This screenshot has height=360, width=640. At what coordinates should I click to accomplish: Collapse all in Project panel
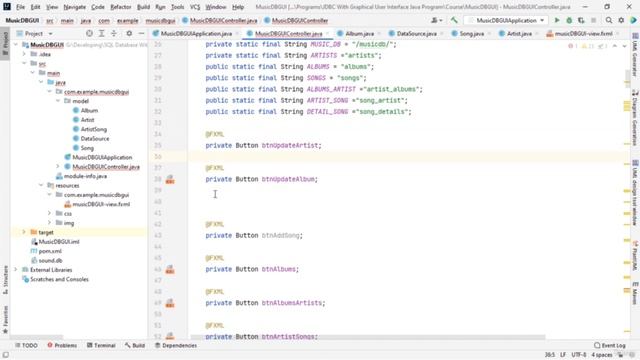(x=114, y=33)
